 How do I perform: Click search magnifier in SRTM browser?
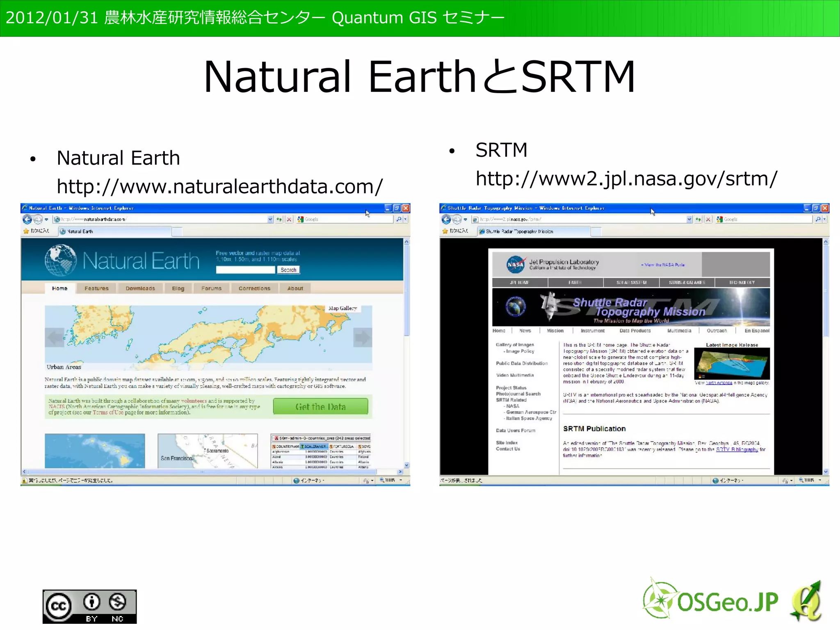point(818,219)
